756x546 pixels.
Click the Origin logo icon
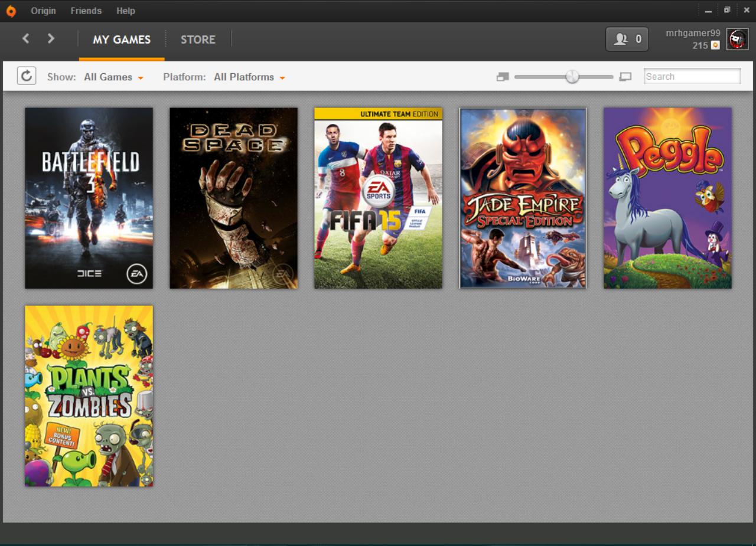click(x=11, y=11)
